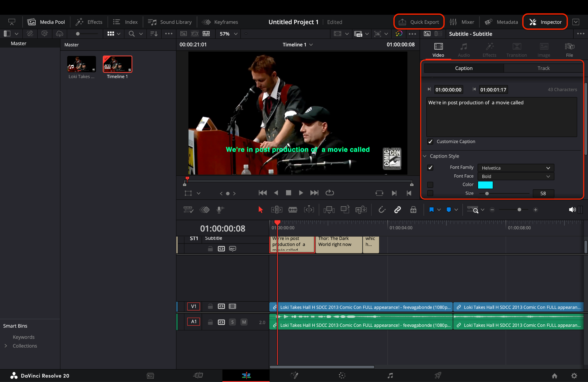588x382 pixels.
Task: Open the Font Family dropdown
Action: [515, 168]
